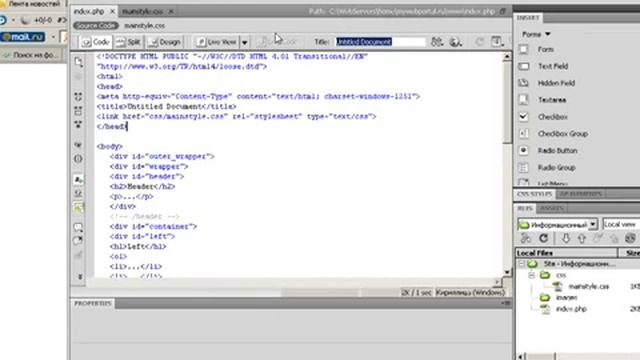The width and height of the screenshot is (640, 360).
Task: Click the Put files up-arrow icon
Action: click(582, 238)
